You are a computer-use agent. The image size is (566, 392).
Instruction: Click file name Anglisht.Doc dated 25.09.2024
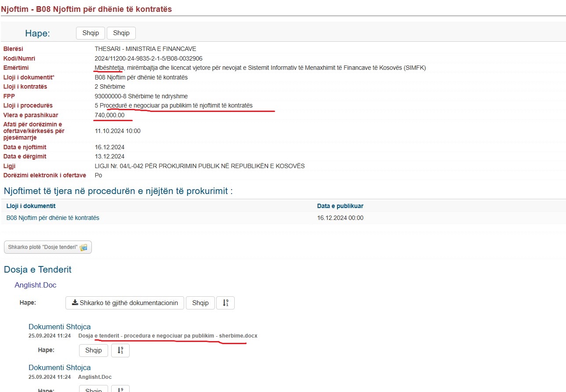pos(95,377)
